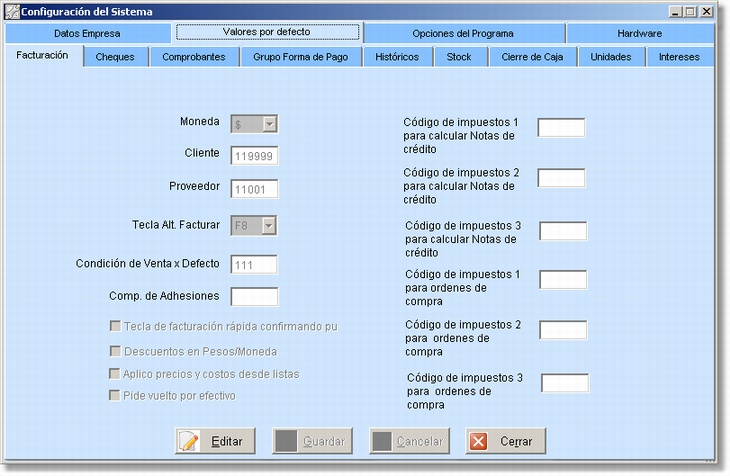The height and width of the screenshot is (476, 730).
Task: Select Código de impuestos 1 Notas de crédito field
Action: [561, 127]
